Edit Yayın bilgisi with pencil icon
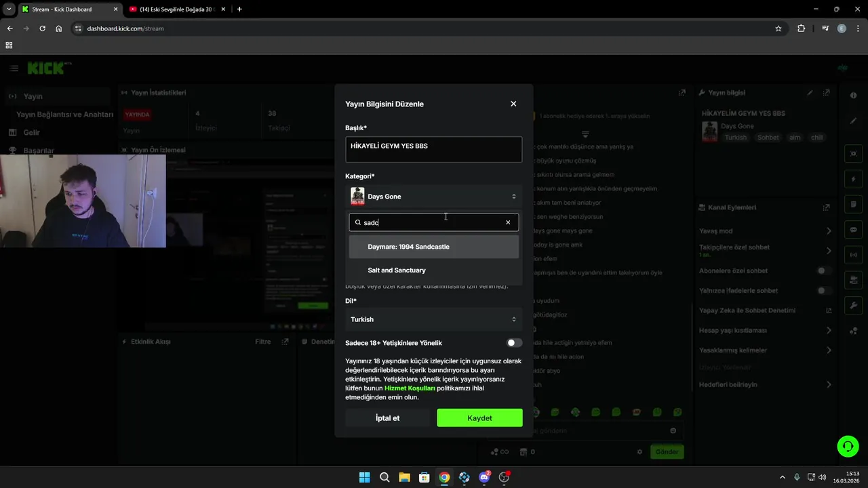The image size is (868, 488). point(810,93)
